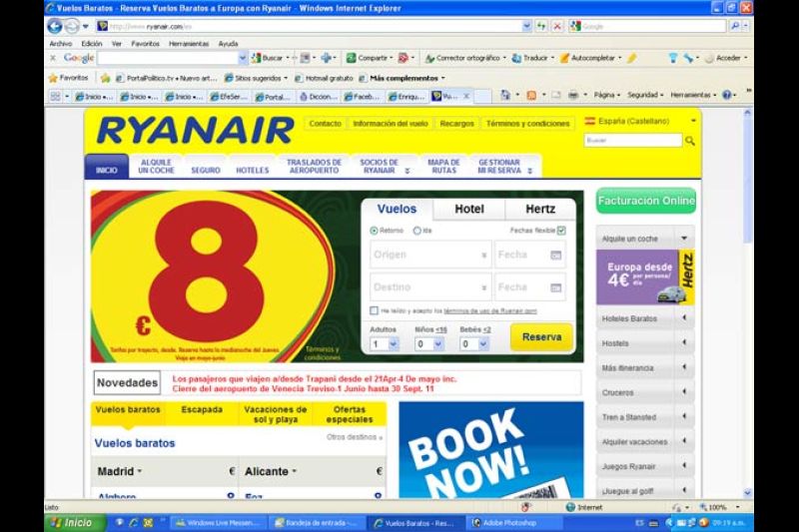Open the Destino airport dropdown
799x532 pixels.
coord(430,287)
